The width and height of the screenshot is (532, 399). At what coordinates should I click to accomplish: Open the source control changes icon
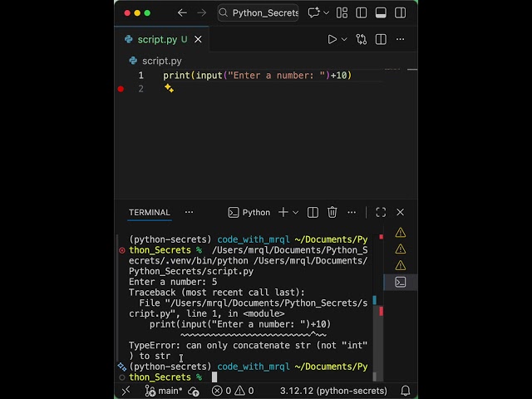coord(362,39)
